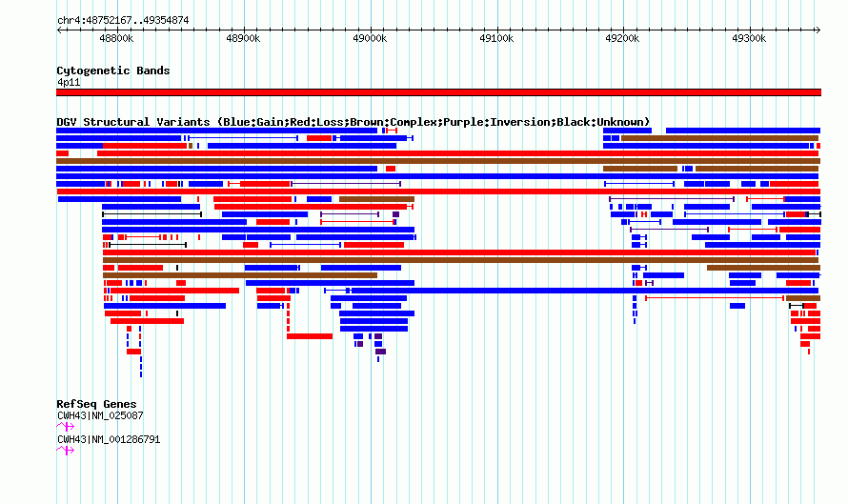The image size is (848, 504).
Task: Click the 49200k scale label
Action: [622, 38]
